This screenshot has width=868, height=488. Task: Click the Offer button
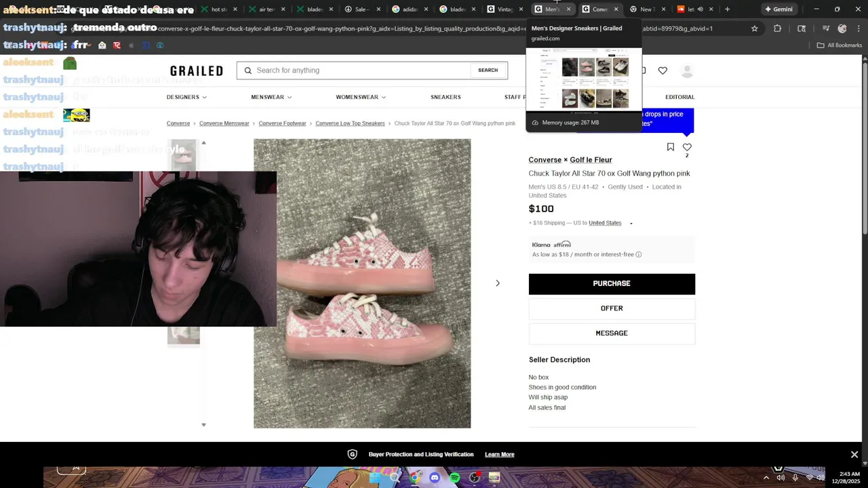(612, 308)
